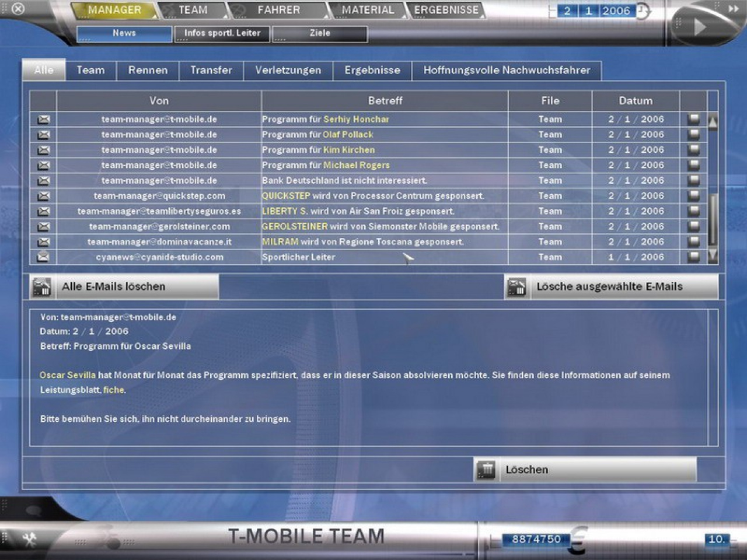Tick selection box for LIBERTY S. email
The width and height of the screenshot is (747, 560).
(x=693, y=211)
